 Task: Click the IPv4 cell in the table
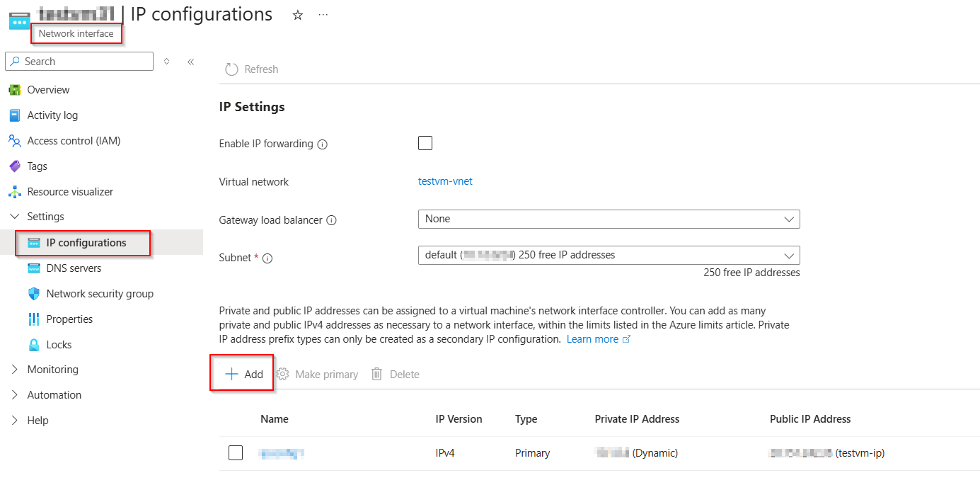click(445, 453)
